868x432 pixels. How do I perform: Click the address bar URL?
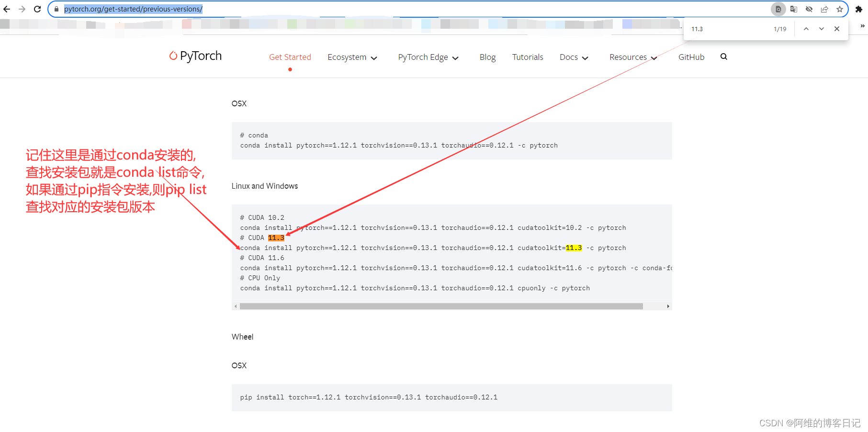pyautogui.click(x=133, y=9)
